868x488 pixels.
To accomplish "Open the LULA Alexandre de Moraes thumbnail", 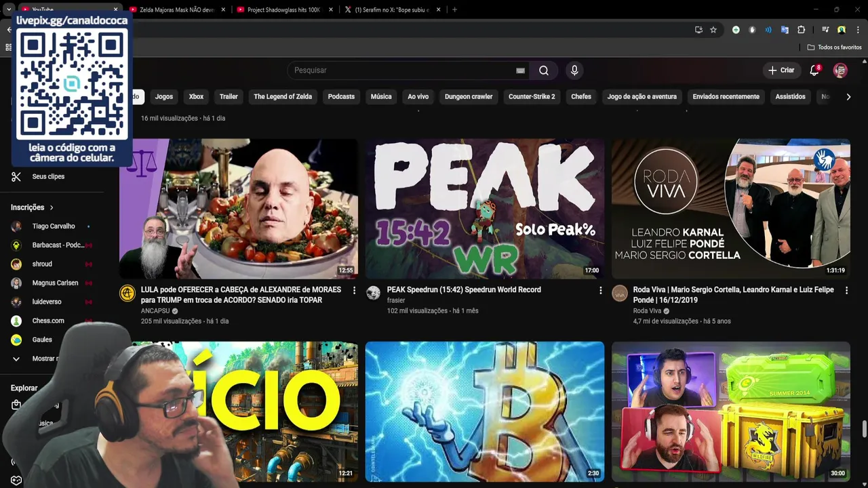I will (239, 209).
